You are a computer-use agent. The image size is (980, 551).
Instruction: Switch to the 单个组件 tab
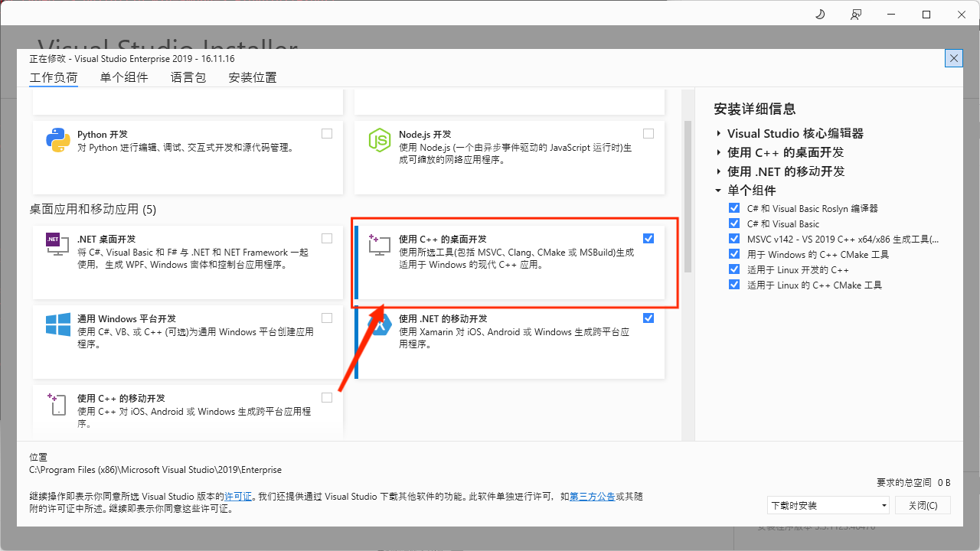point(124,77)
